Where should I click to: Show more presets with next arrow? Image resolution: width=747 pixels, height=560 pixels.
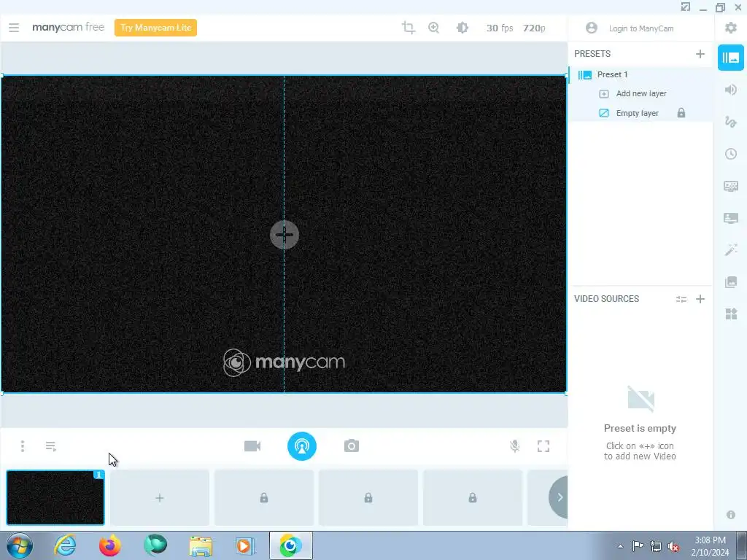tap(558, 497)
